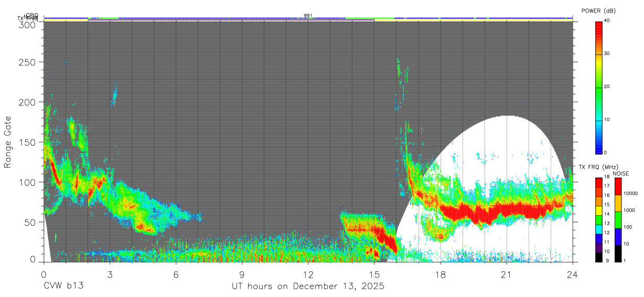Click the red swatch in TX FRQ legend
This screenshot has width=644, height=297.
pos(598,183)
